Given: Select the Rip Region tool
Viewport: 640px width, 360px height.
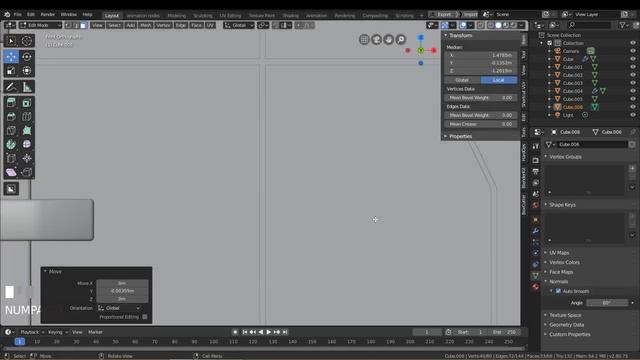Looking at the screenshot, I should (x=27, y=172).
